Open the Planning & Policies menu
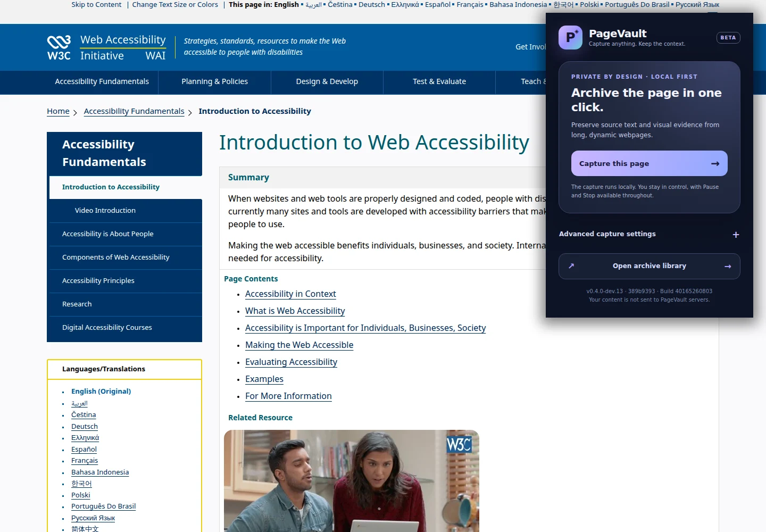 point(215,82)
